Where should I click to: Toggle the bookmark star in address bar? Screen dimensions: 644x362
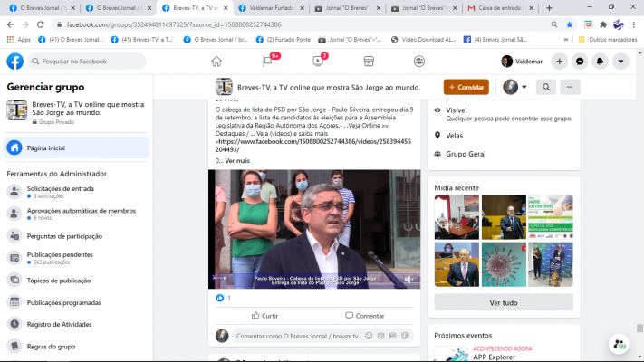569,24
